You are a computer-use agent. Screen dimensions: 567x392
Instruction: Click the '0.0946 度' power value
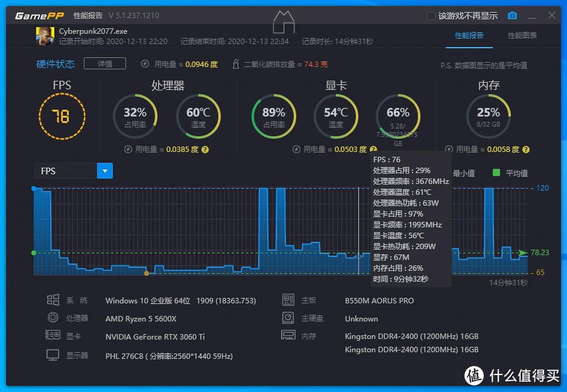201,65
